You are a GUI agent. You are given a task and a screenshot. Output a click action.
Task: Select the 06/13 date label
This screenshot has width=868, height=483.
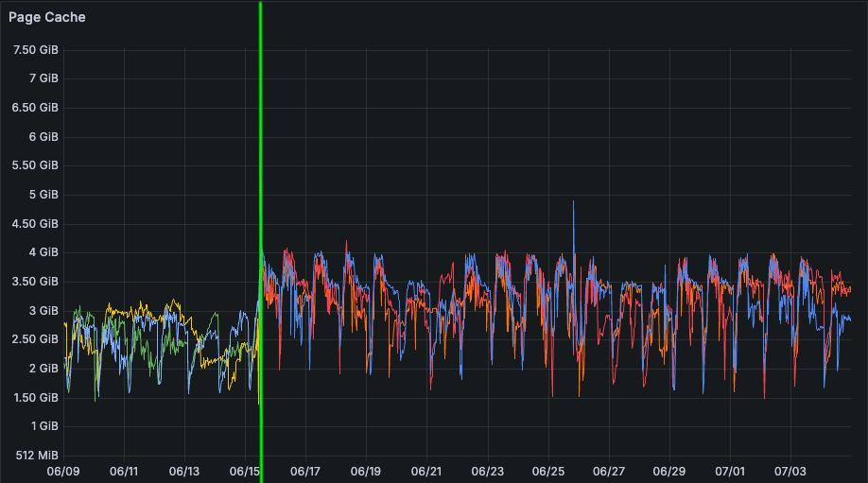point(184,472)
